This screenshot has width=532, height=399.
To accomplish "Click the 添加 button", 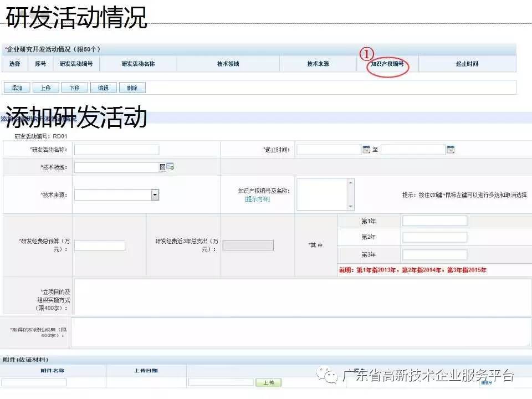I will (17, 88).
